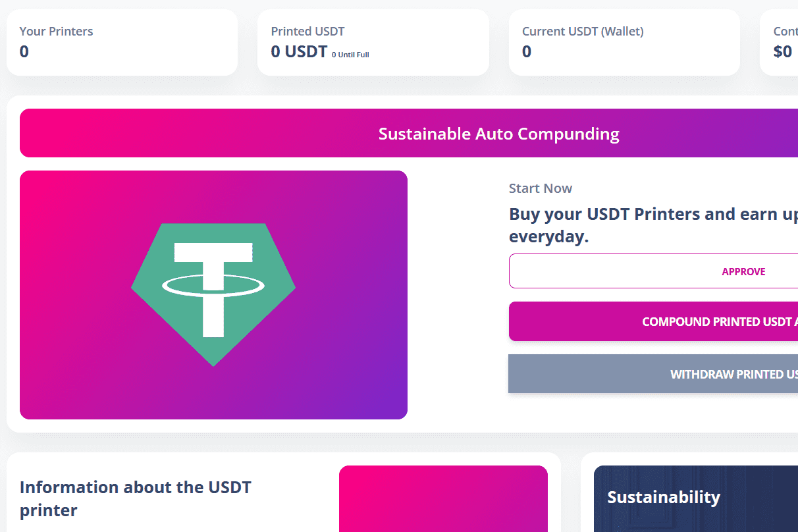Viewport: 798px width, 532px height.
Task: Click the Printed USDT stat card
Action: (373, 42)
